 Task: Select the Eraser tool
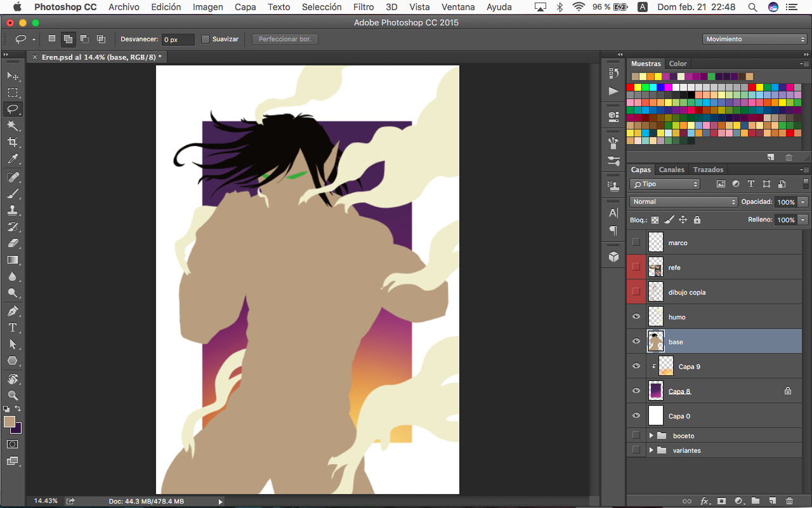[x=13, y=243]
